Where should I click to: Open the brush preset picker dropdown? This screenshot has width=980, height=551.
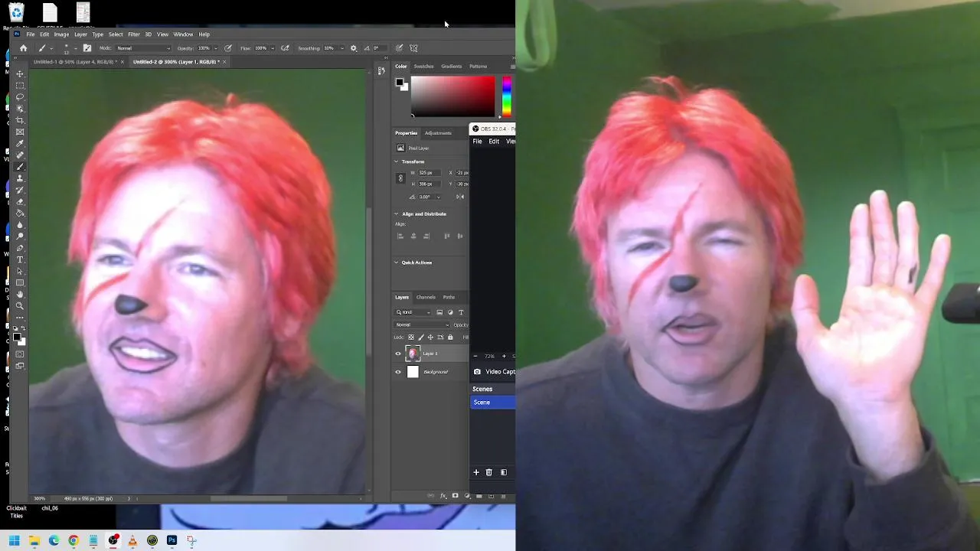pyautogui.click(x=76, y=48)
